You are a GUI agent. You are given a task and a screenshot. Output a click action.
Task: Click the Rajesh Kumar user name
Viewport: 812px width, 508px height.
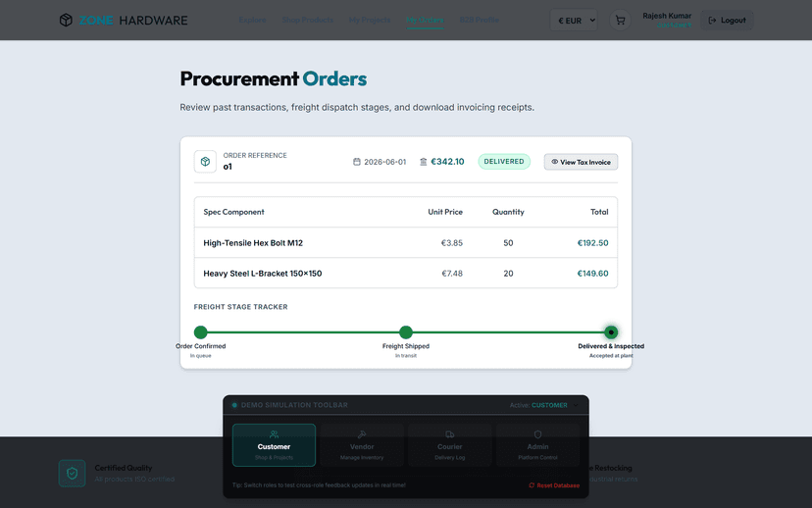pos(667,16)
